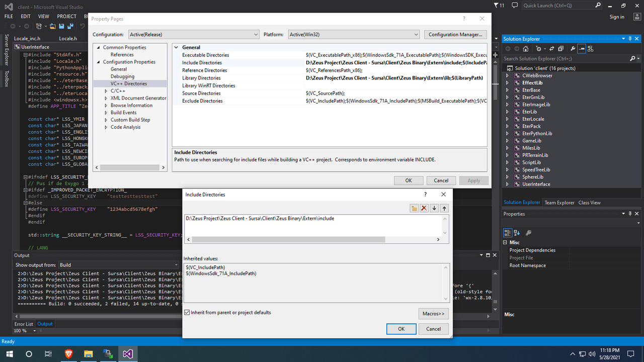The width and height of the screenshot is (644, 362).
Task: Click the Include Directories horizontal scrollbar
Action: (x=288, y=240)
